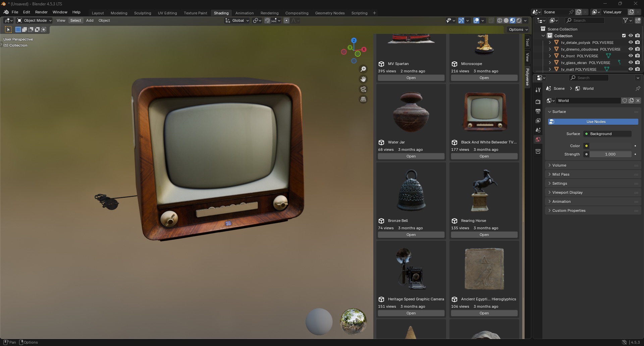Click the world Color field
The image size is (644, 346).
[x=610, y=146]
